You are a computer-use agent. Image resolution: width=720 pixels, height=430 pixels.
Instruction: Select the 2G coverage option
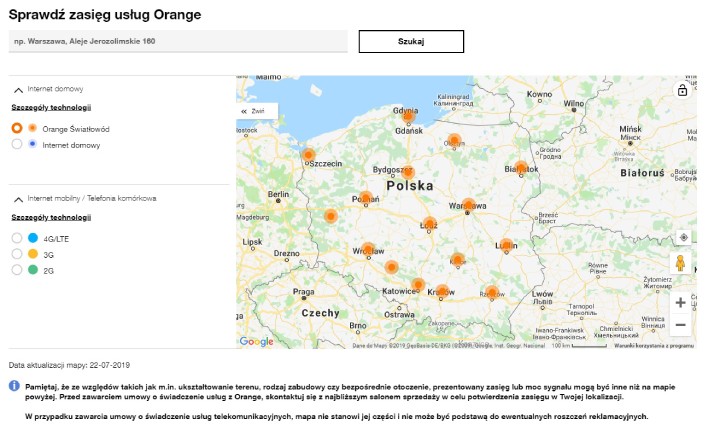(x=17, y=270)
